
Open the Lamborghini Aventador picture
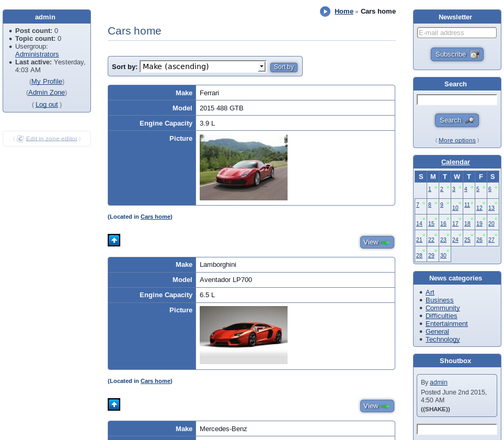[x=244, y=335]
